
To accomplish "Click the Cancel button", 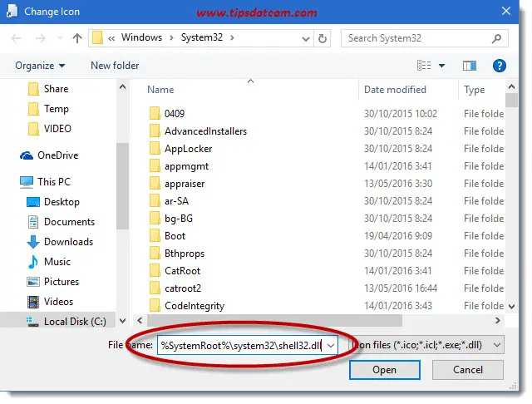I will (x=467, y=370).
